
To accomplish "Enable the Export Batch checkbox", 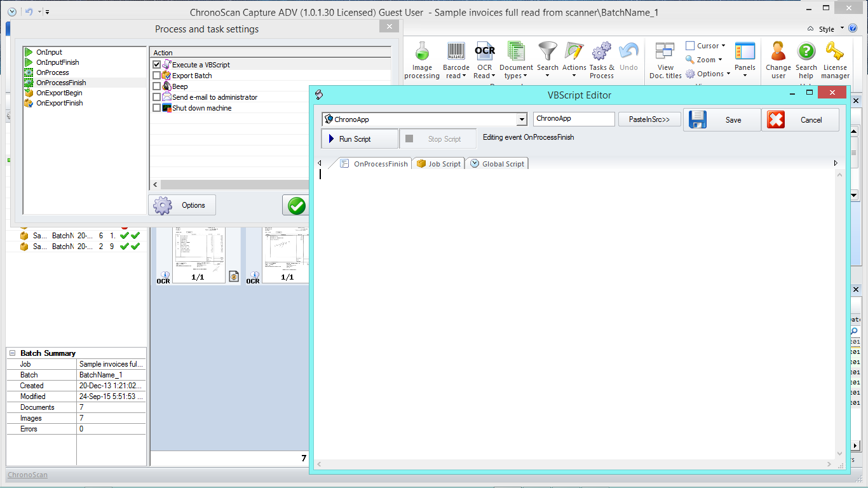I will click(157, 76).
